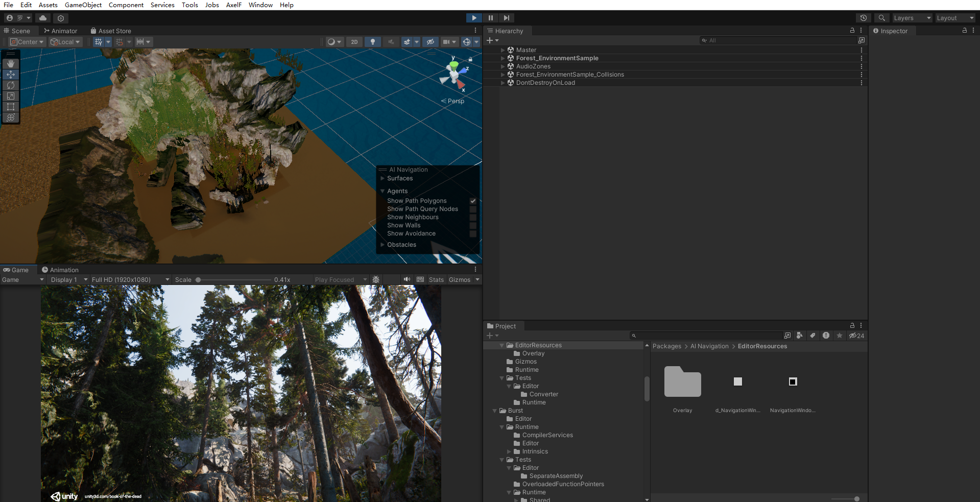Image resolution: width=980 pixels, height=502 pixels.
Task: Select the Hand (View) tool
Action: (x=11, y=64)
